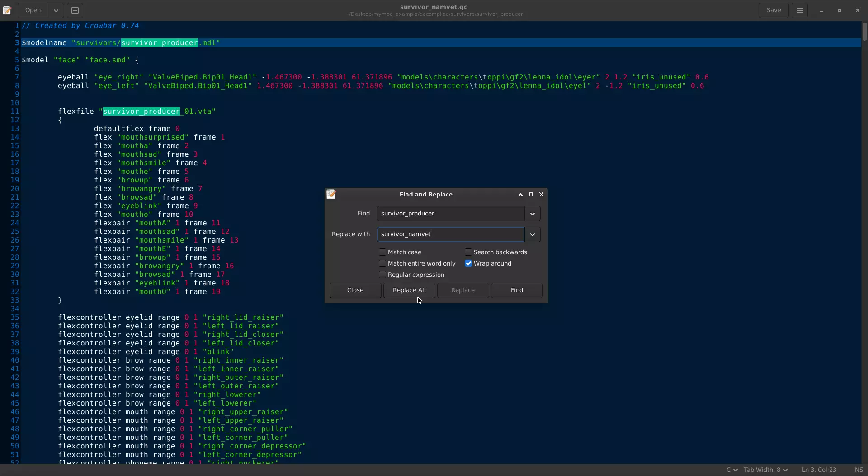Close the Find and Replace dialog via X

(541, 195)
